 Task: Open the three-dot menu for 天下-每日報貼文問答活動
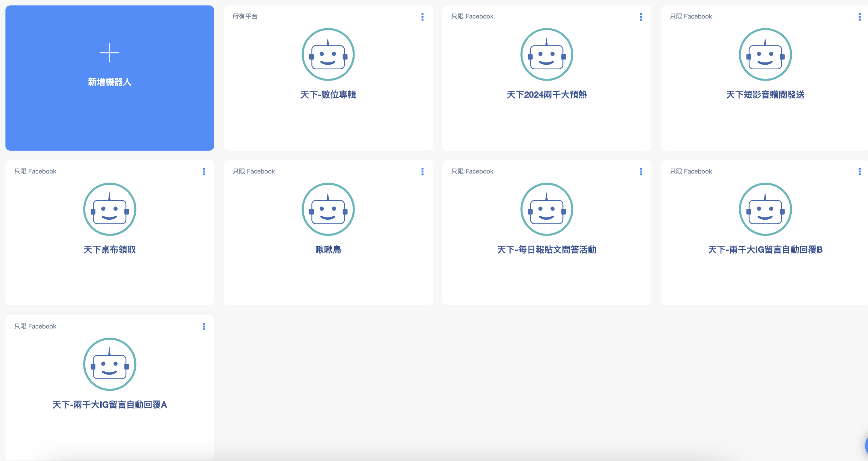click(x=641, y=171)
